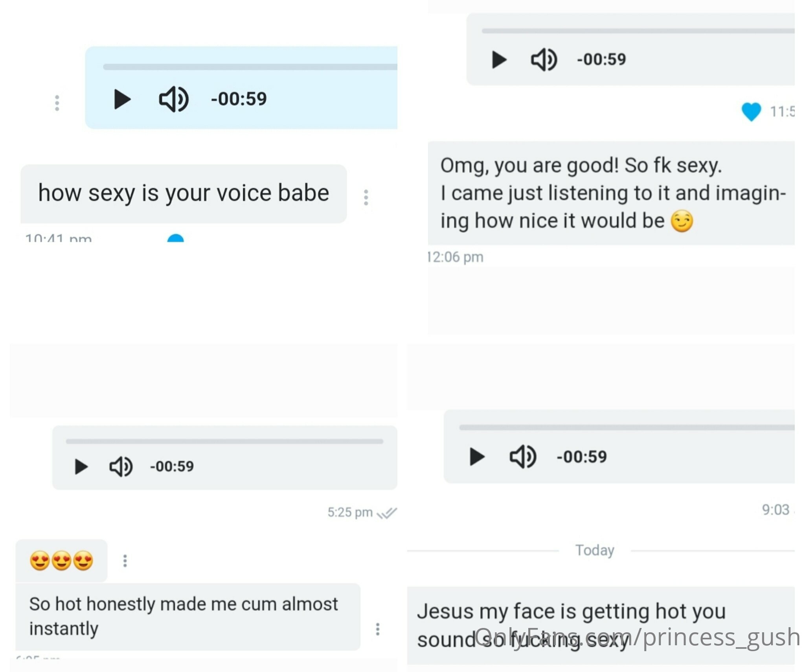The width and height of the screenshot is (805, 672).
Task: Toggle volume on the 9:03 audio message
Action: pyautogui.click(x=522, y=457)
